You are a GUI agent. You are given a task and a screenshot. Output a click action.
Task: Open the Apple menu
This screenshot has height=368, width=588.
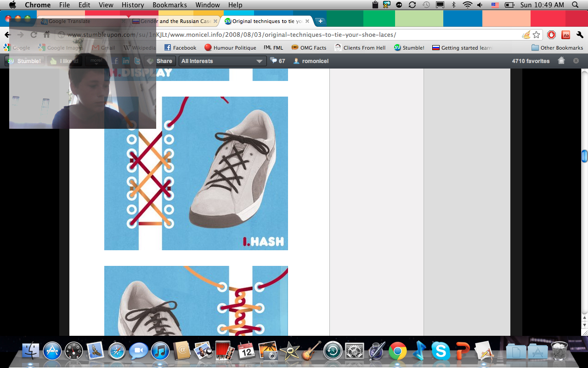tap(12, 5)
